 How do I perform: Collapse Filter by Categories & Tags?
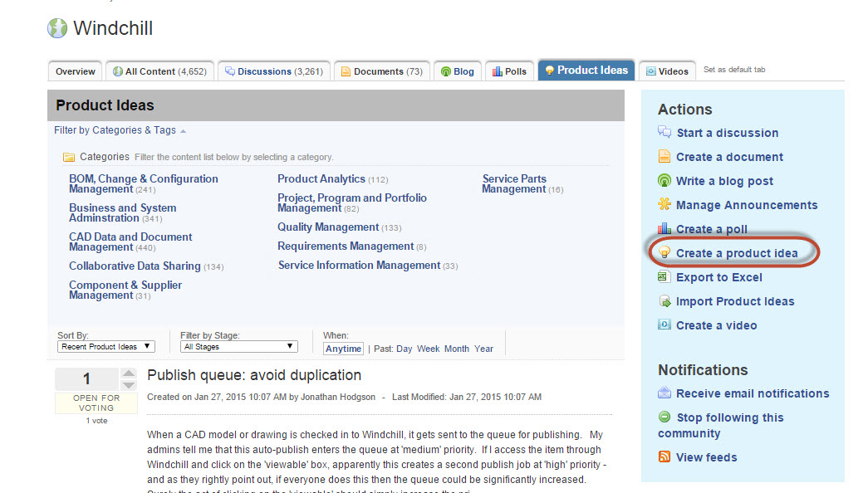(x=120, y=130)
